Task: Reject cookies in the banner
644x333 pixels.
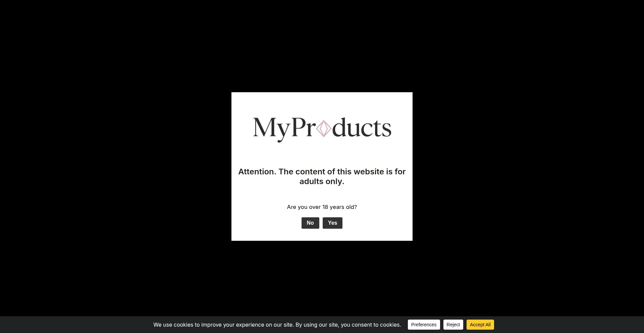Action: click(453, 325)
